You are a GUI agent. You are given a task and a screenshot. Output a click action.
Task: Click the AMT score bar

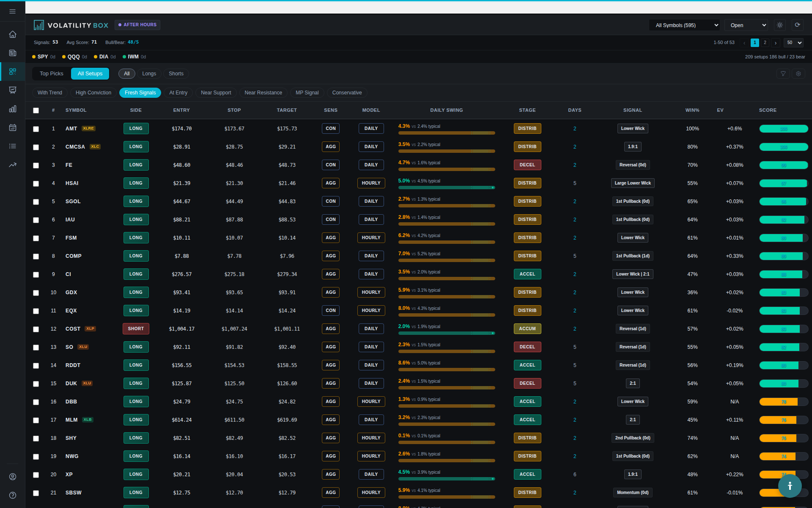tap(784, 129)
